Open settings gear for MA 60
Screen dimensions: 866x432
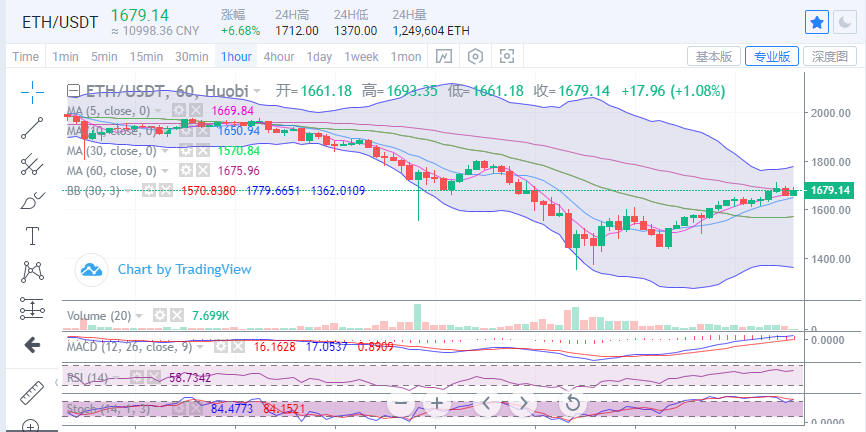[186, 170]
